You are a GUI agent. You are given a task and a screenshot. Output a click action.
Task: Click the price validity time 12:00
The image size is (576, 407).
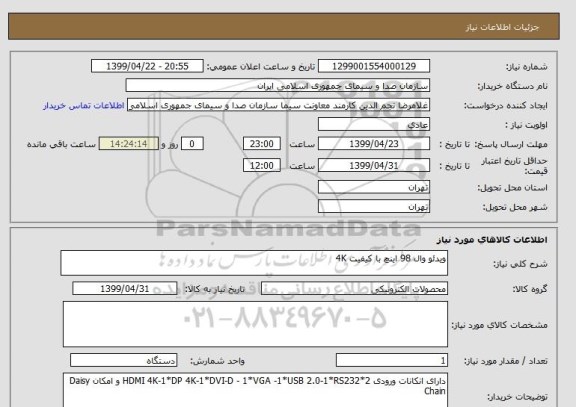262,165
